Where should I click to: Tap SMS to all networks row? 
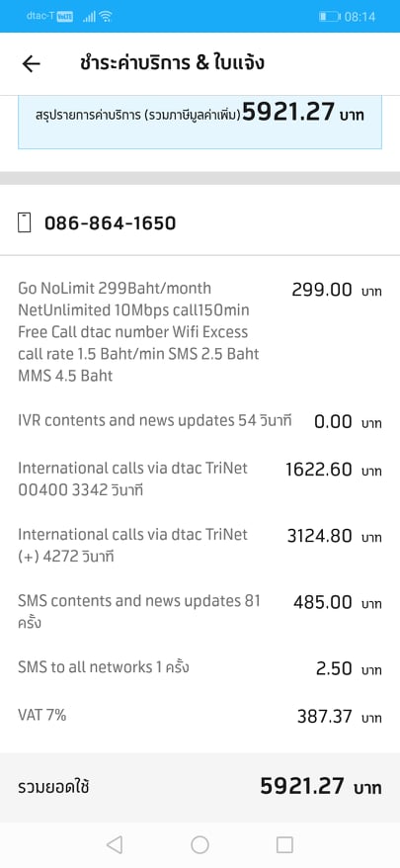pyautogui.click(x=200, y=667)
